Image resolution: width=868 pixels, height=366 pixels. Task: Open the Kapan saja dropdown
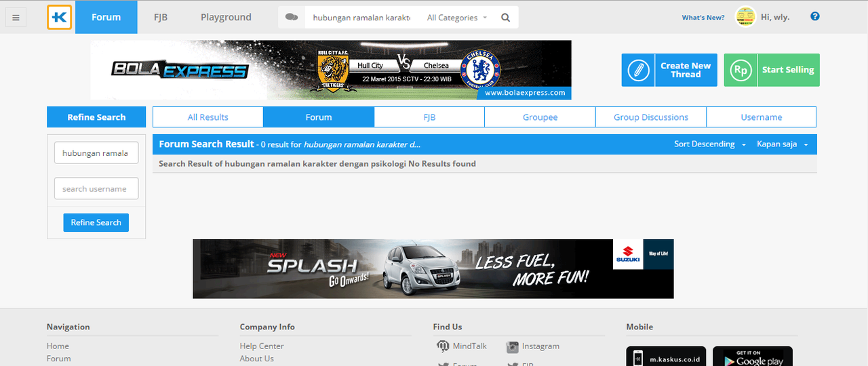pyautogui.click(x=783, y=144)
